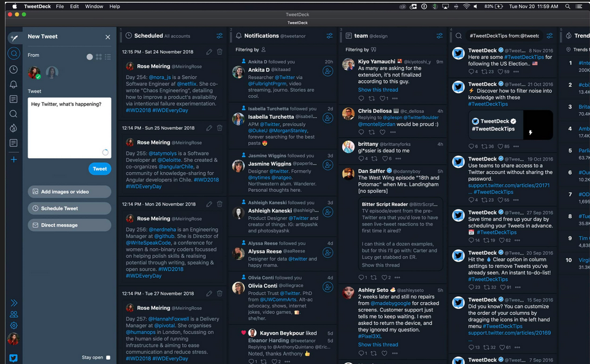
Task: Toggle the Stay open checkbox
Action: pyautogui.click(x=108, y=358)
